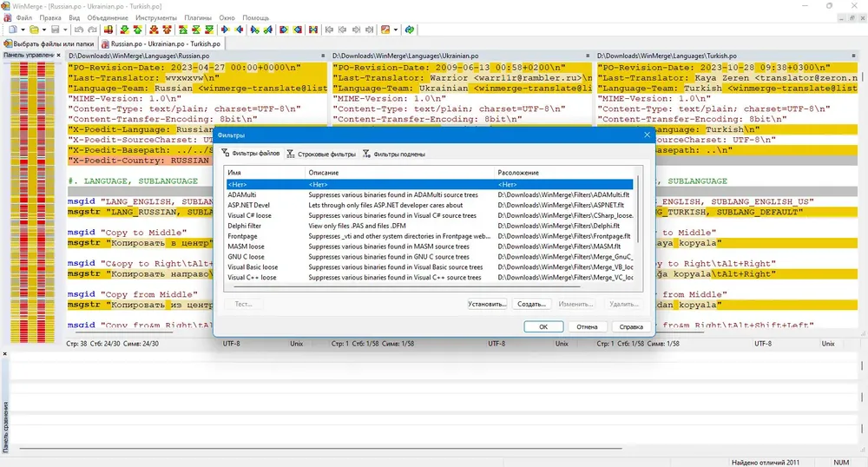This screenshot has width=868, height=467.
Task: Go to previous conflict (red up arrow)
Action: click(167, 30)
